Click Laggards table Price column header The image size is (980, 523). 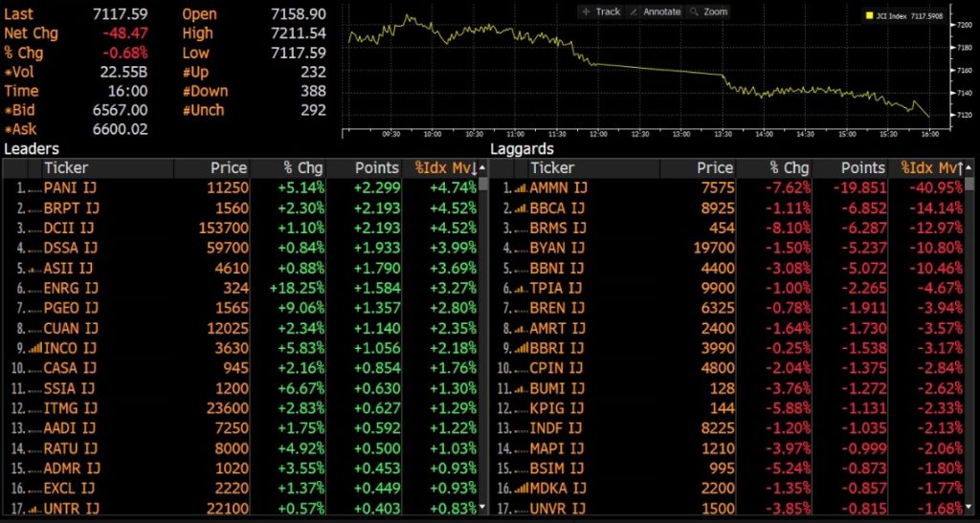pyautogui.click(x=715, y=168)
